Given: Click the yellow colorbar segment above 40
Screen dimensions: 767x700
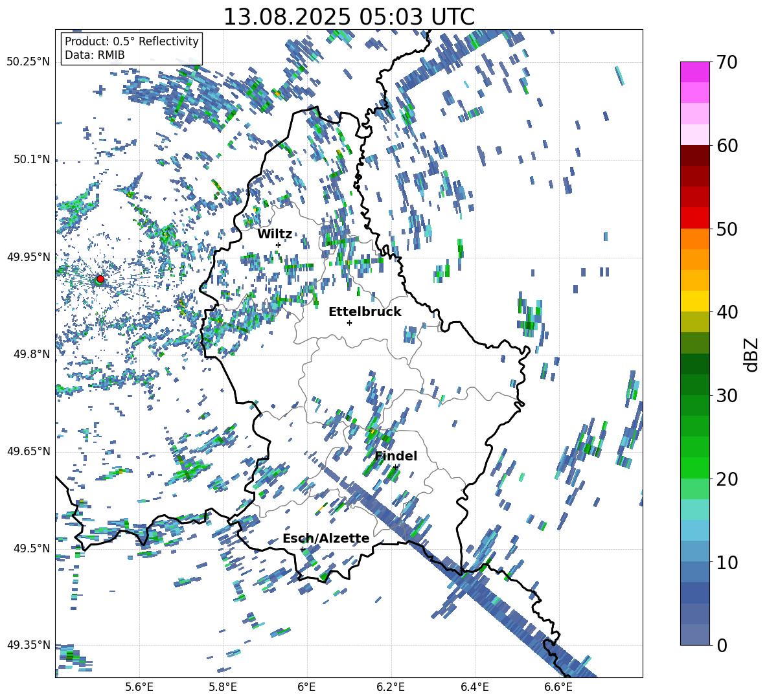Looking at the screenshot, I should [x=695, y=301].
